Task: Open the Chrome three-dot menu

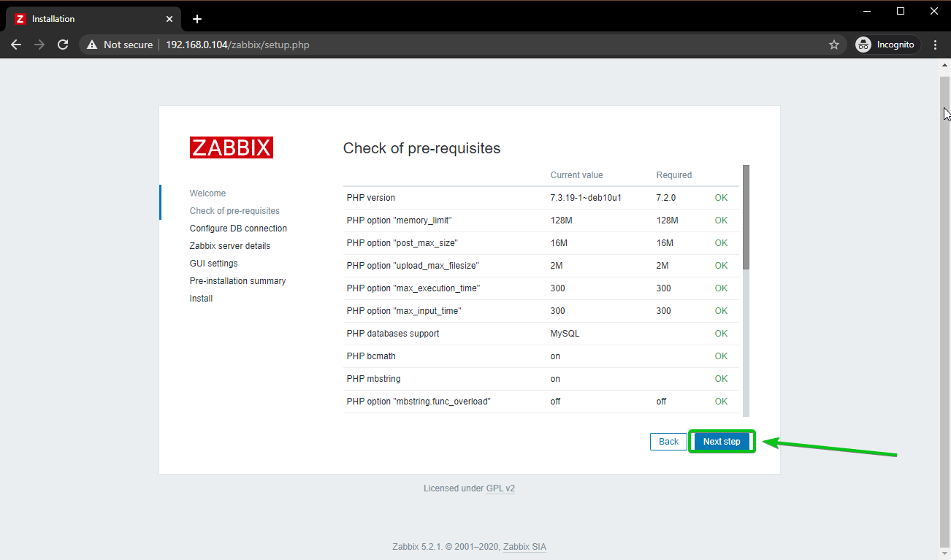Action: [936, 45]
